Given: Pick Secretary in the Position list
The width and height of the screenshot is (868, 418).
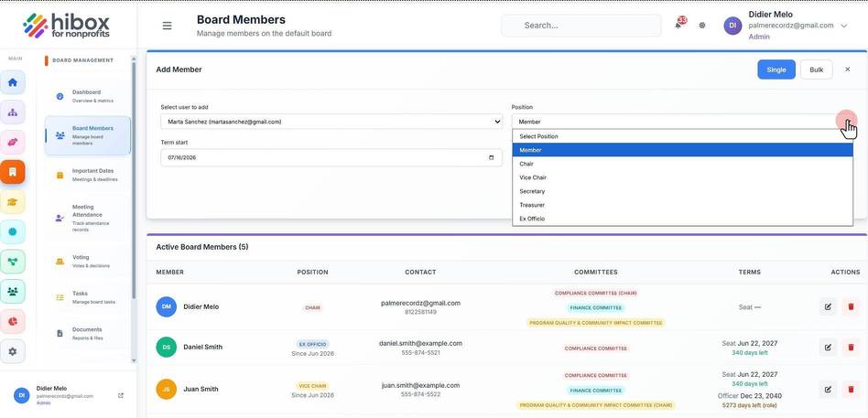Looking at the screenshot, I should (x=682, y=191).
